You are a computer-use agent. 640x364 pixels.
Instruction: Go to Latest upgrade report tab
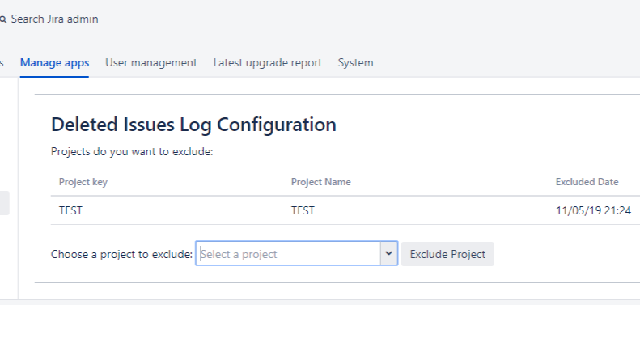pyautogui.click(x=267, y=62)
